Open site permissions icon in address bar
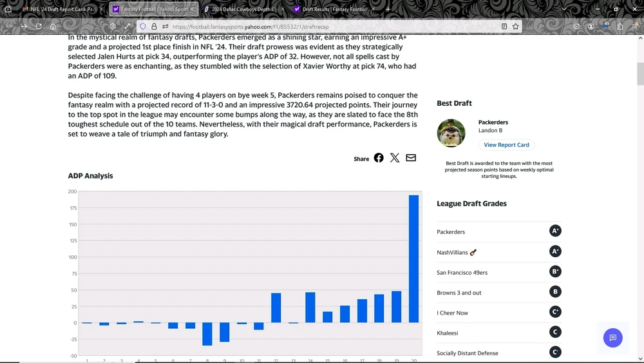Viewport: 644px width, 363px height. click(x=165, y=26)
